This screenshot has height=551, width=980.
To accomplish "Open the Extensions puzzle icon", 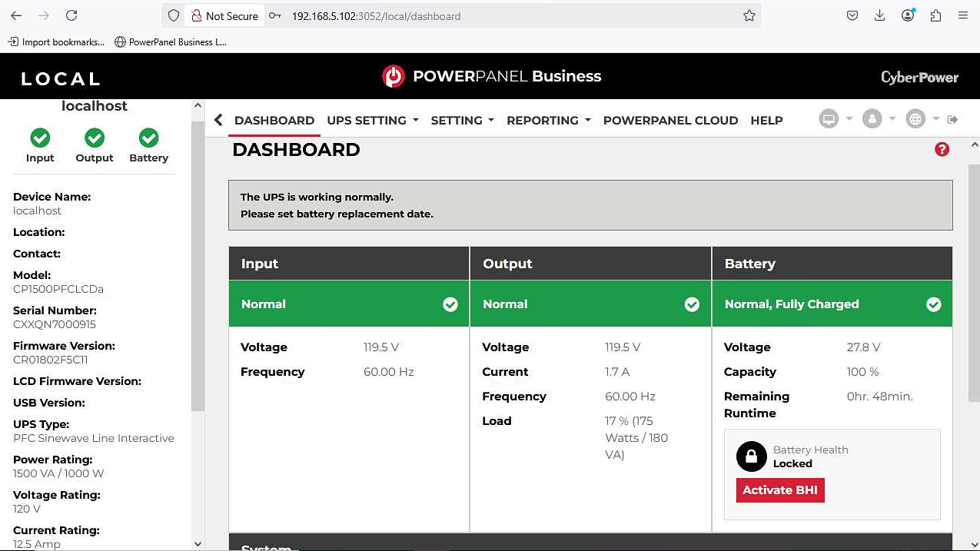I will coord(935,15).
